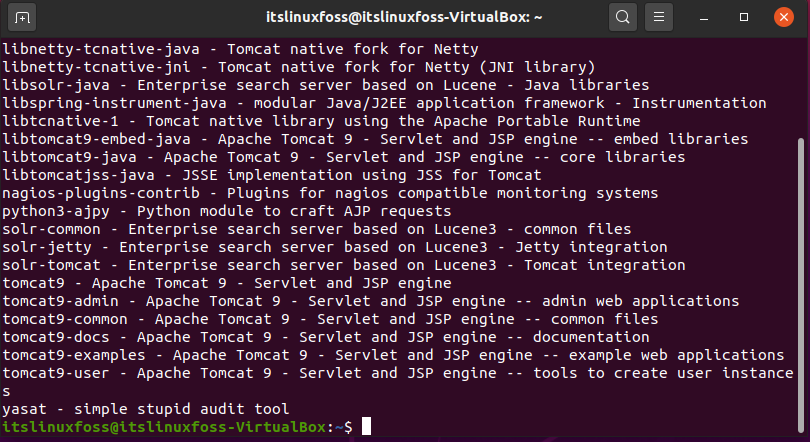Click the tomcat9-admin package name
810x442 pixels.
[60, 301]
